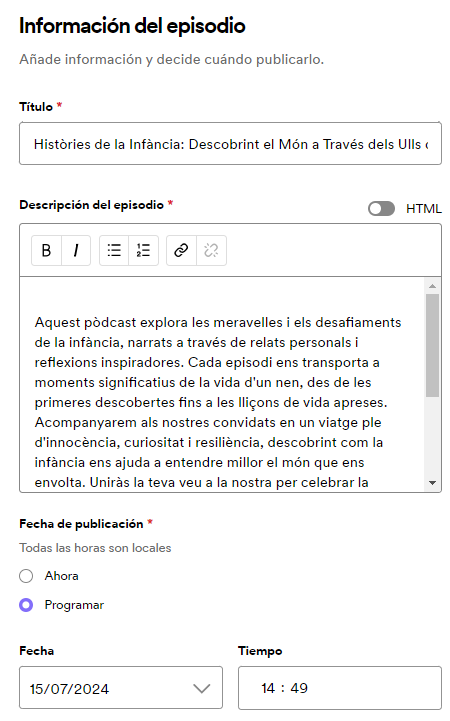Viewport: 450px width, 721px height.
Task: Click the description scrollbar up arrow
Action: [x=432, y=286]
